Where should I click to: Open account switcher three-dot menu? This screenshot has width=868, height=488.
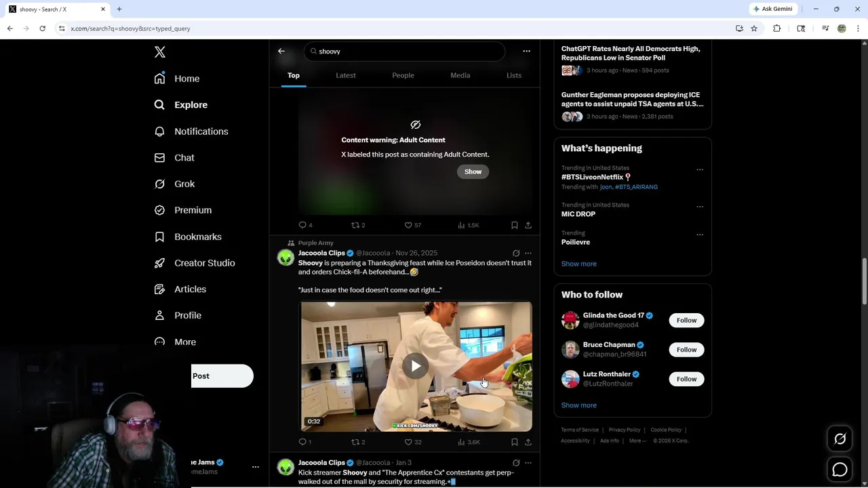[x=256, y=467]
